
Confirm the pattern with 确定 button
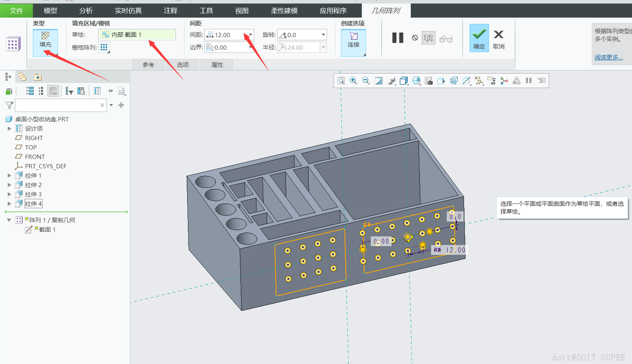tap(479, 38)
